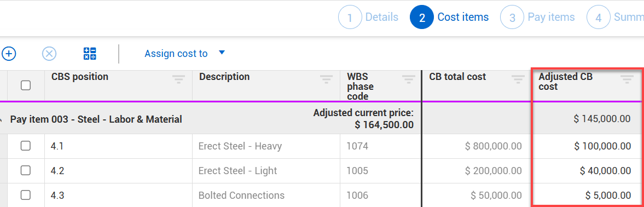This screenshot has height=207, width=644.
Task: Check the box for row 4.3
Action: [x=26, y=195]
